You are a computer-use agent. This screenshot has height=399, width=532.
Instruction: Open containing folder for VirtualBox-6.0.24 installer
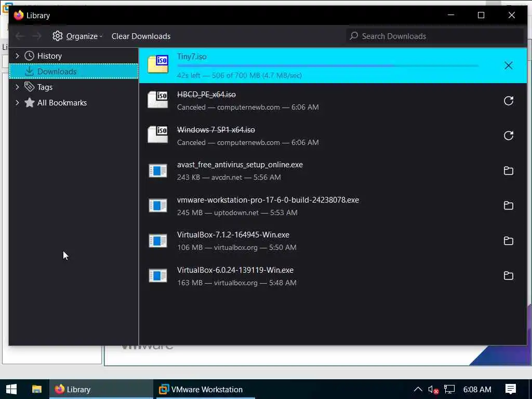click(508, 276)
